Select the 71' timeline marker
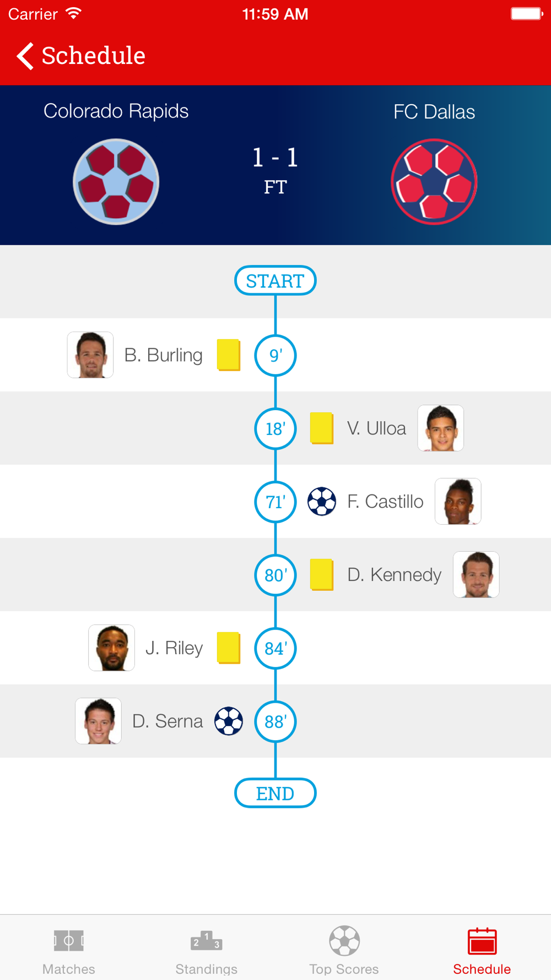 pyautogui.click(x=275, y=502)
